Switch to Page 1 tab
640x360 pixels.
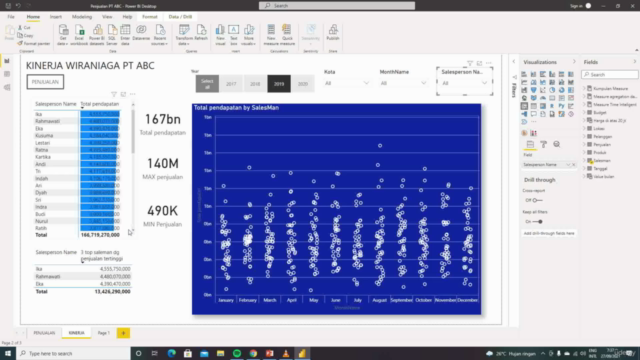coord(104,333)
